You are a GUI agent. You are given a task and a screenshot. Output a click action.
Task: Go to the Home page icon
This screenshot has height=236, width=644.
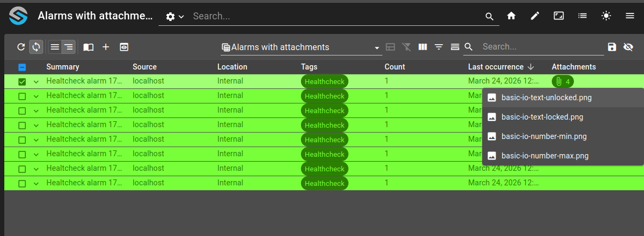point(511,16)
